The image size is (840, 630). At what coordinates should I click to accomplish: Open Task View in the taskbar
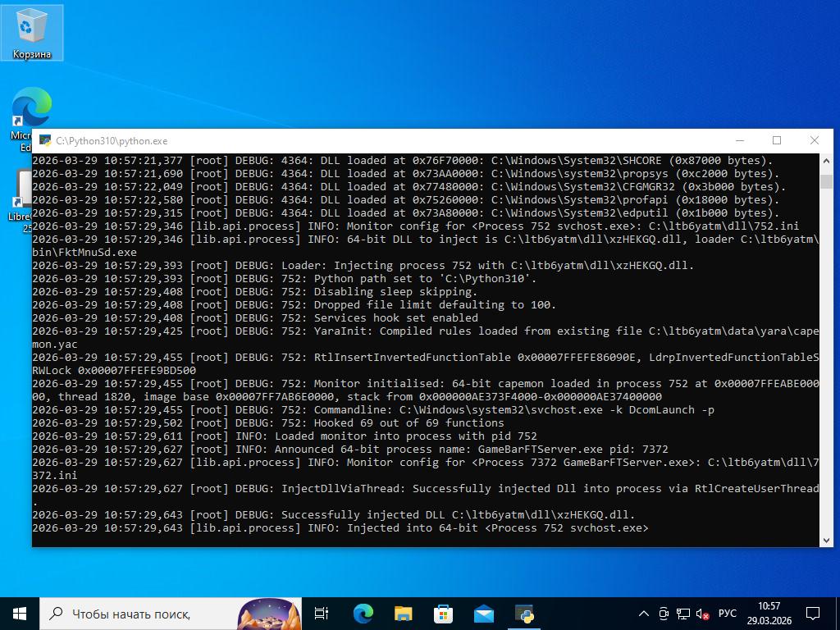[x=322, y=614]
